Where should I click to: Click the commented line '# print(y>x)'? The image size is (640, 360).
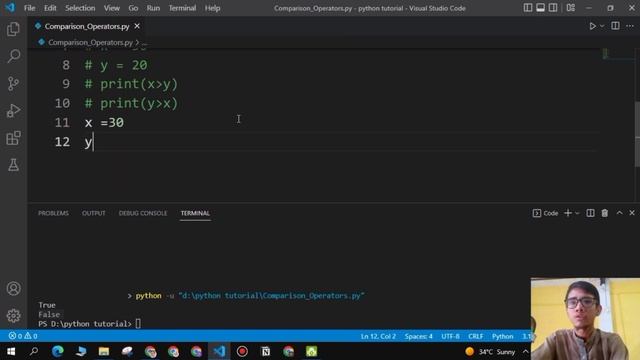pos(131,103)
